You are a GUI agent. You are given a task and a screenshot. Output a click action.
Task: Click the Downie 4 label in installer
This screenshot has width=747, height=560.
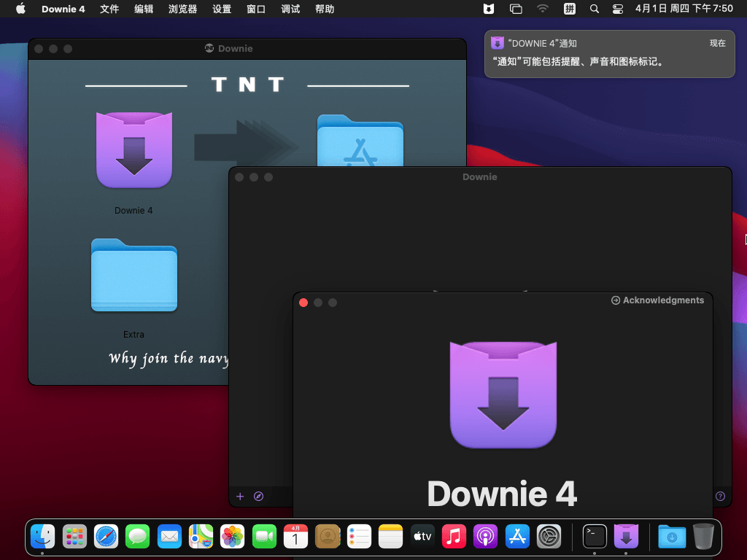click(133, 211)
